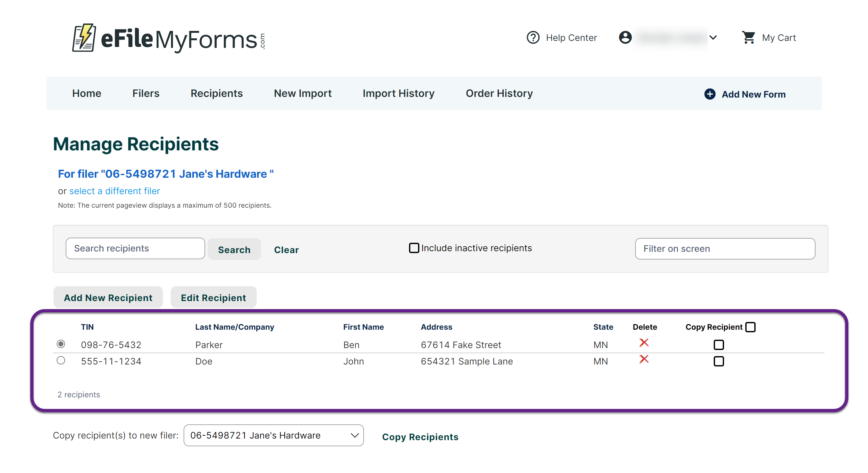The image size is (868, 473).
Task: Go to the Filers menu item
Action: pos(146,93)
